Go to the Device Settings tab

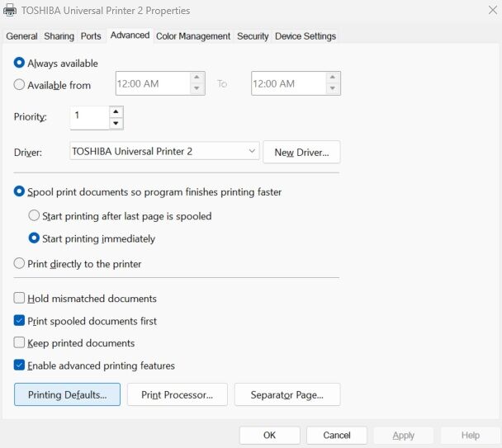(305, 36)
